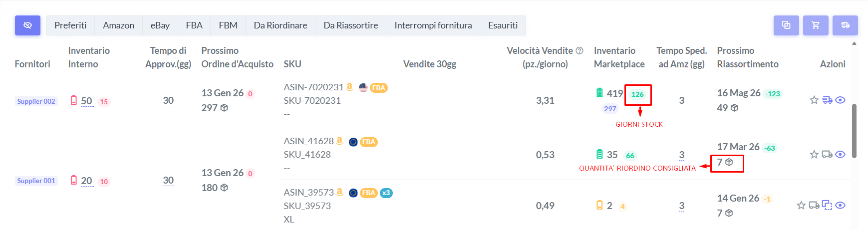Favorite the ASIN_41628 row with the star

(814, 155)
